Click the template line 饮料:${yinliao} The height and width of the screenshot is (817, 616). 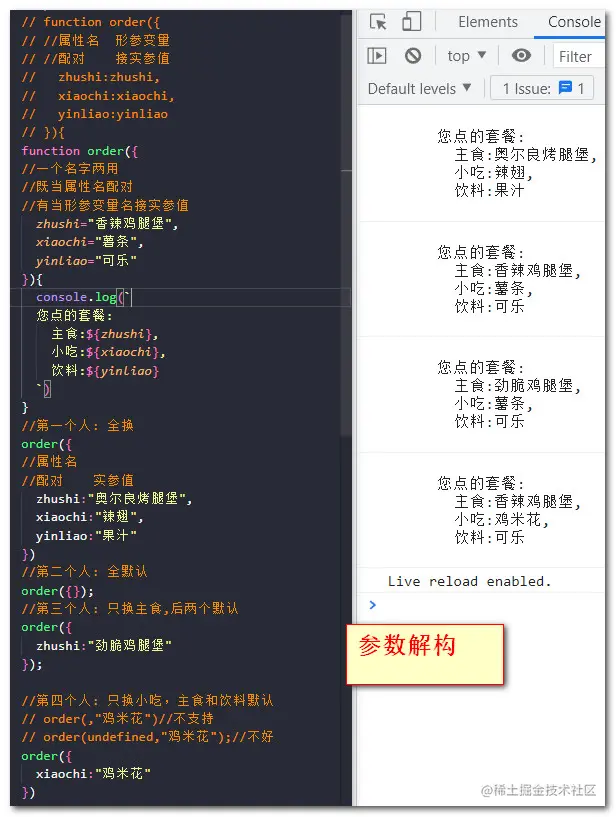(x=105, y=370)
